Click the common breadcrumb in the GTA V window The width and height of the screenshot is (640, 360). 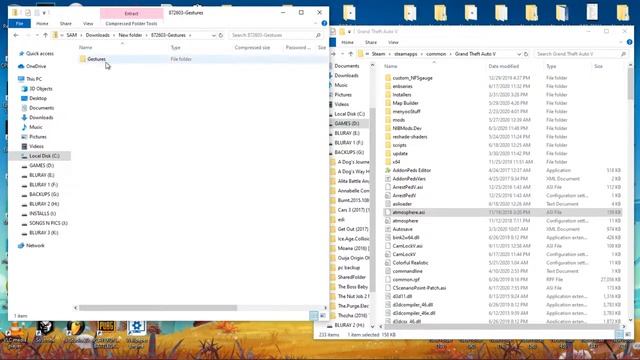[436, 54]
